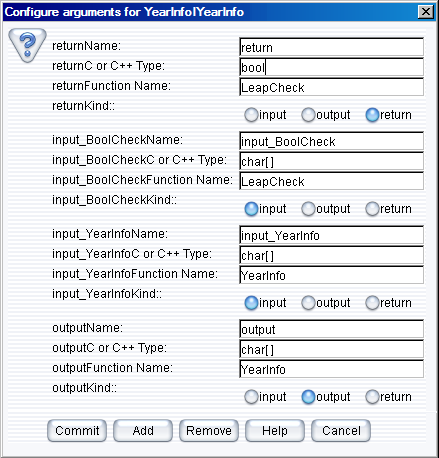
Task: Set outputKind to return
Action: tap(389, 397)
